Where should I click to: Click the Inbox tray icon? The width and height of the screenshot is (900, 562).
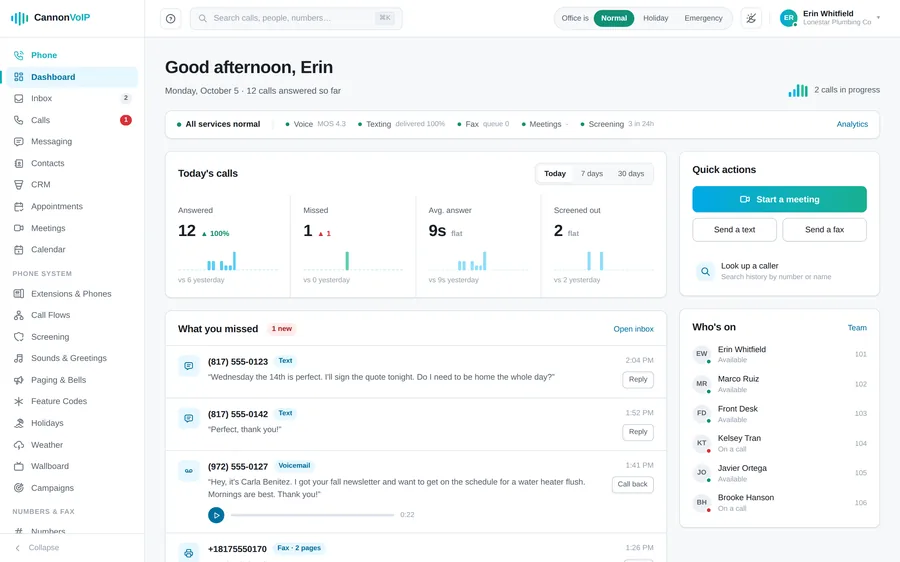[19, 99]
